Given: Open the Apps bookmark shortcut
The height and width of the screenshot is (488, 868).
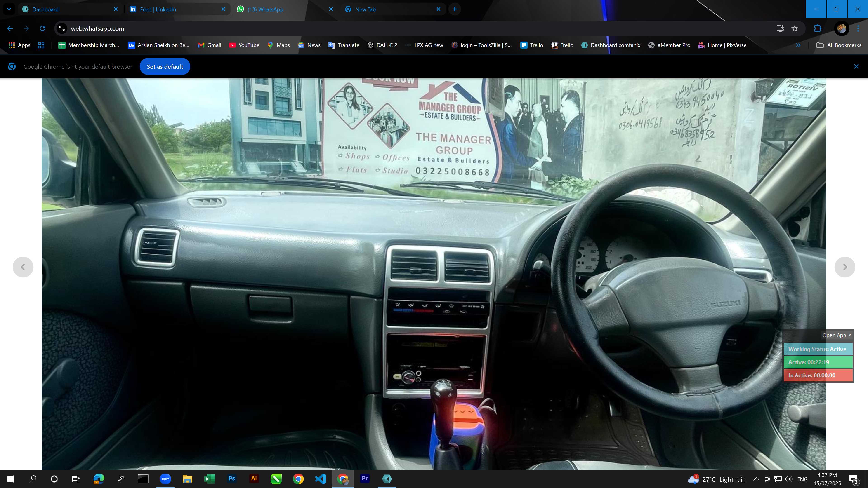Looking at the screenshot, I should [19, 45].
